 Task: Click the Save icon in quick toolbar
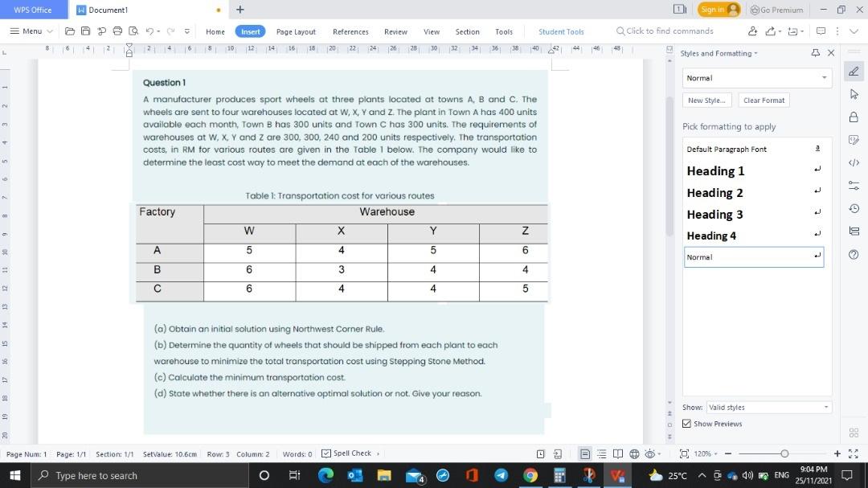tap(85, 31)
